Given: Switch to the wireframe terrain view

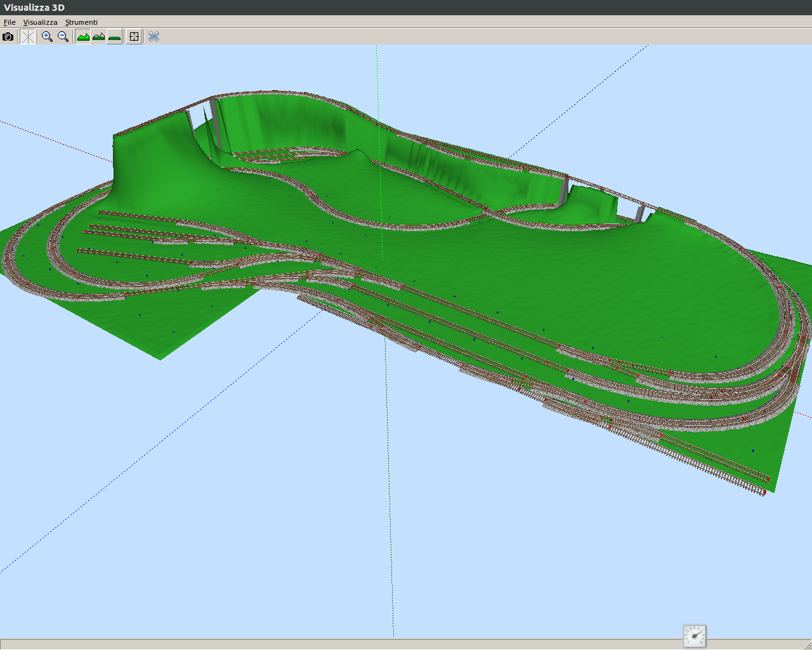Looking at the screenshot, I should click(x=98, y=37).
